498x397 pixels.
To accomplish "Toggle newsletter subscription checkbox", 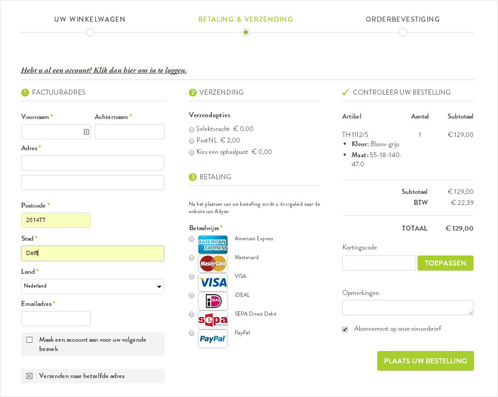I will coord(345,329).
